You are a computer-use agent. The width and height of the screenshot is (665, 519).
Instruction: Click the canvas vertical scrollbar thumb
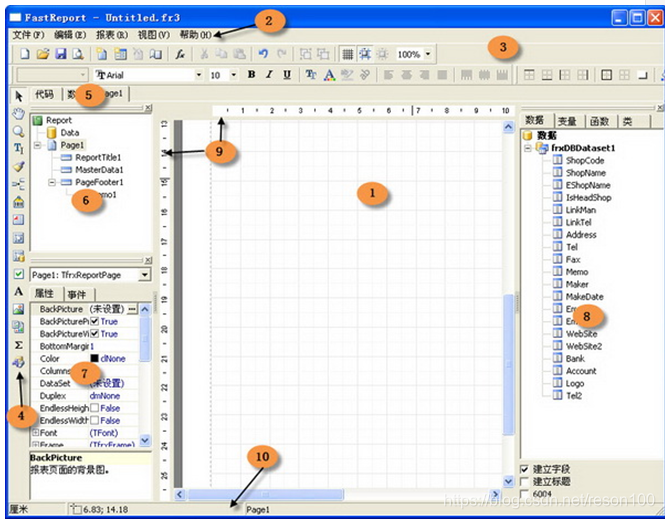pos(508,364)
